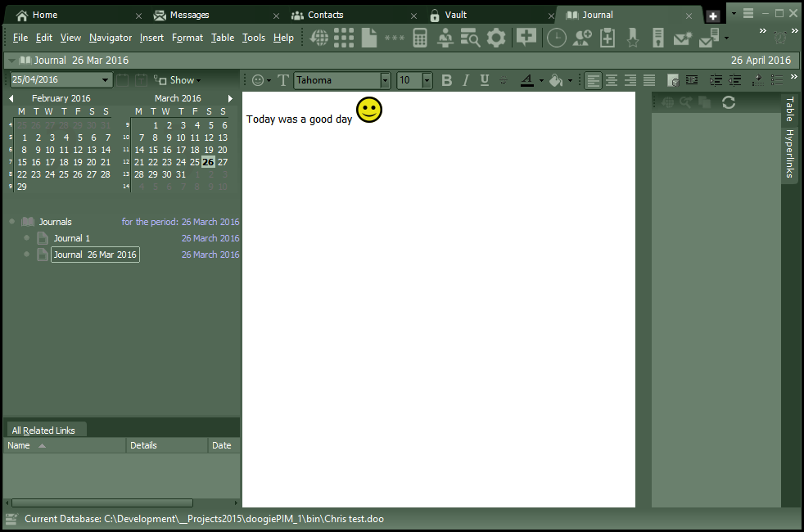The width and height of the screenshot is (804, 532).
Task: Open the grid apps icon in main toolbar
Action: point(344,38)
